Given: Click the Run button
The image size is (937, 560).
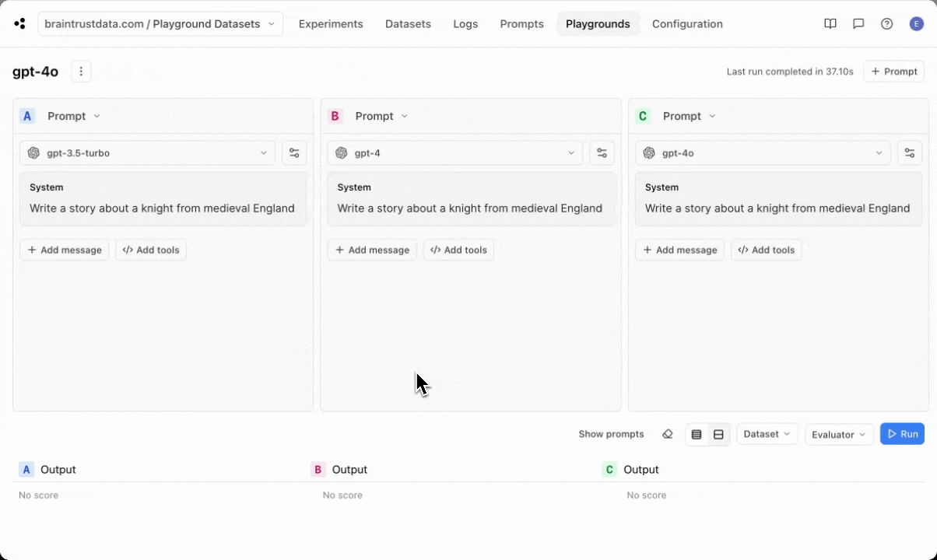Looking at the screenshot, I should click(902, 434).
